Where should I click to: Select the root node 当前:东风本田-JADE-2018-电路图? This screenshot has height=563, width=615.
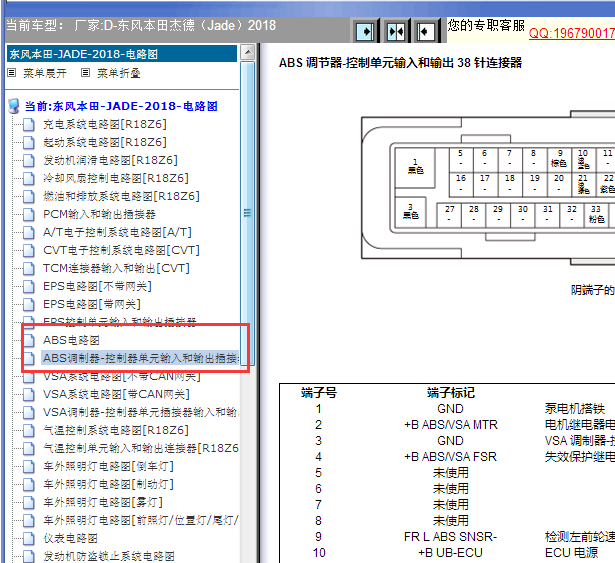click(x=121, y=106)
